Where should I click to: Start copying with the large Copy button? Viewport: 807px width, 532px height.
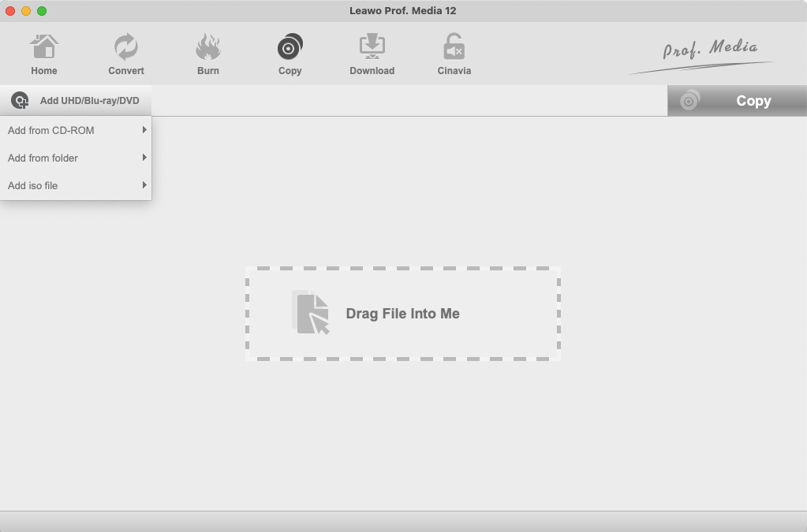coord(737,101)
